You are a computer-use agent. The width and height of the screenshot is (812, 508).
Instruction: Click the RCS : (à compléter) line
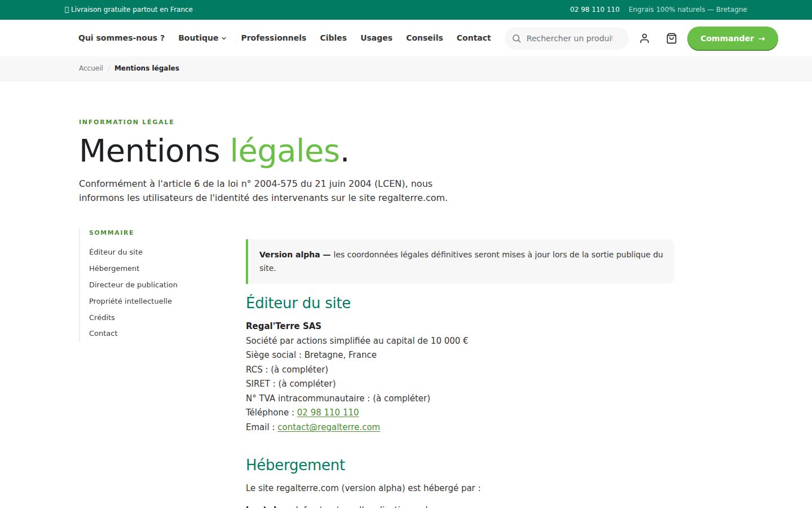pyautogui.click(x=287, y=369)
